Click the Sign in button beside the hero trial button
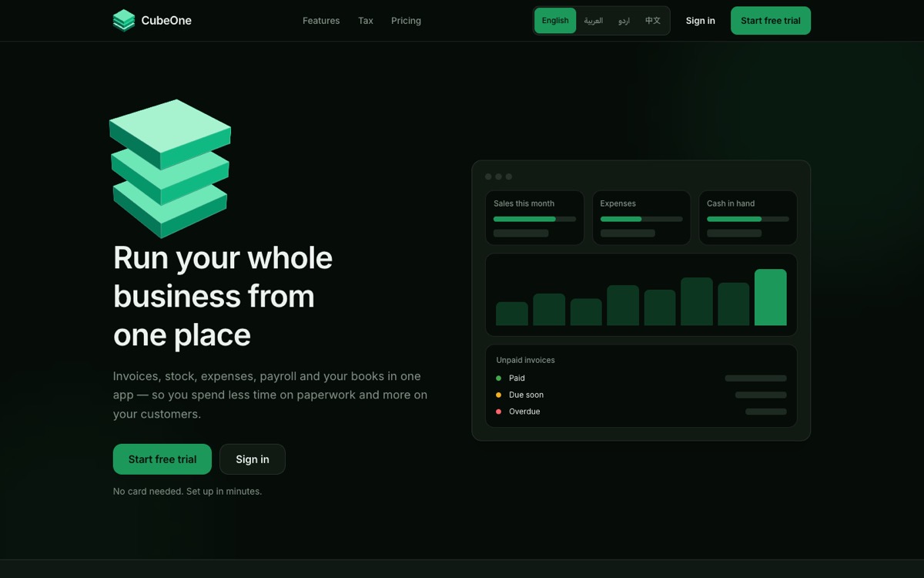The width and height of the screenshot is (924, 578). [x=253, y=459]
